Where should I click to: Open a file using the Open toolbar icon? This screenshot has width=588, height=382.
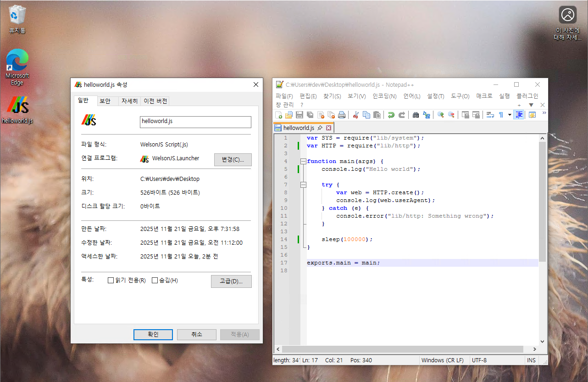[288, 115]
